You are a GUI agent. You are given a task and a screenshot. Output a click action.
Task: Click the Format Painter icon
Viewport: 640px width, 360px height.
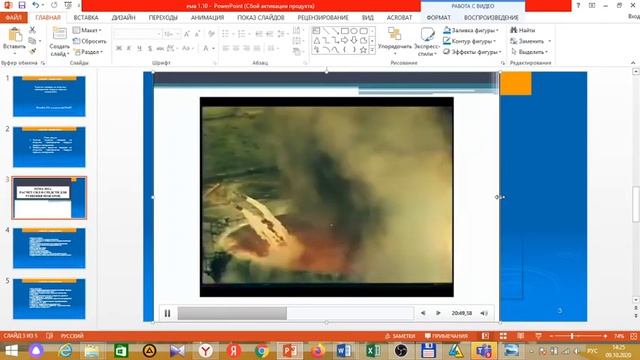tap(32, 51)
